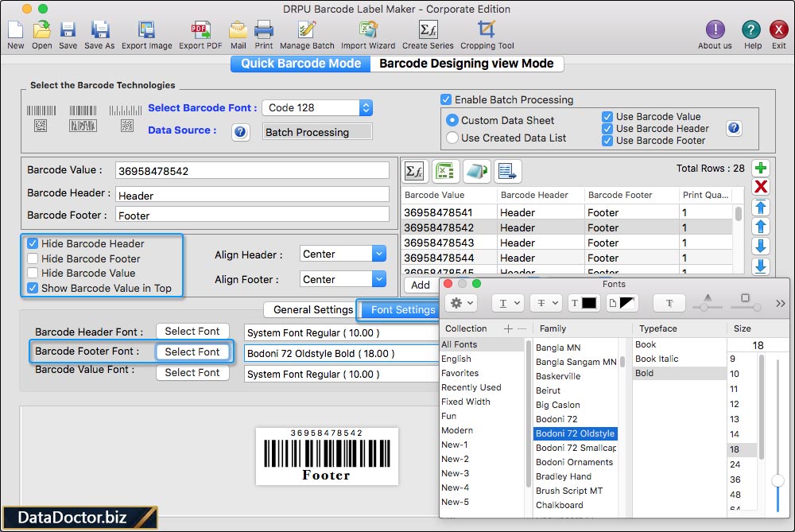The width and height of the screenshot is (795, 532).
Task: Add a new font collection with plus
Action: pyautogui.click(x=507, y=328)
